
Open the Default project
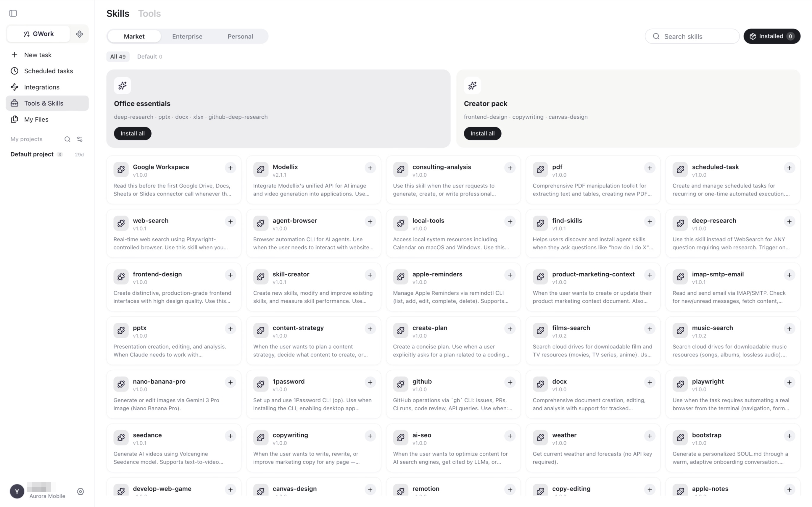pyautogui.click(x=47, y=154)
